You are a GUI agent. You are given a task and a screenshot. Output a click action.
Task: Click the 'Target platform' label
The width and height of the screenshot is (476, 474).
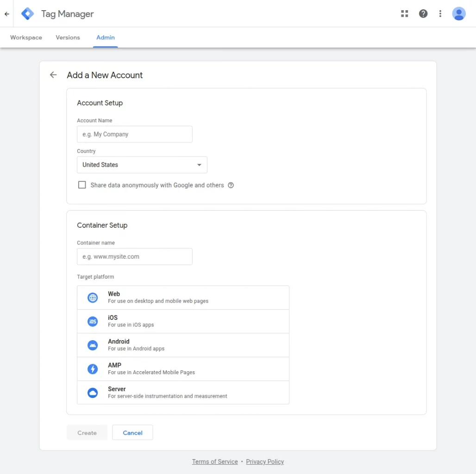(x=95, y=277)
